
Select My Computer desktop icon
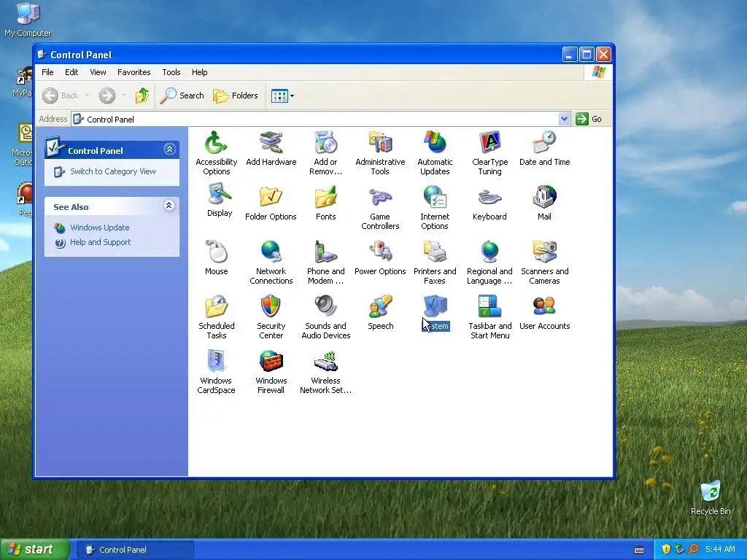click(28, 20)
